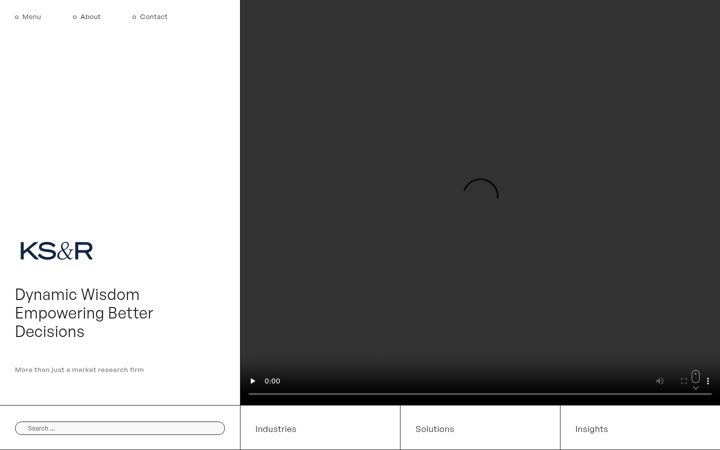This screenshot has height=450, width=720.
Task: Click the Dynamic Wisdom headline text
Action: pyautogui.click(x=84, y=313)
